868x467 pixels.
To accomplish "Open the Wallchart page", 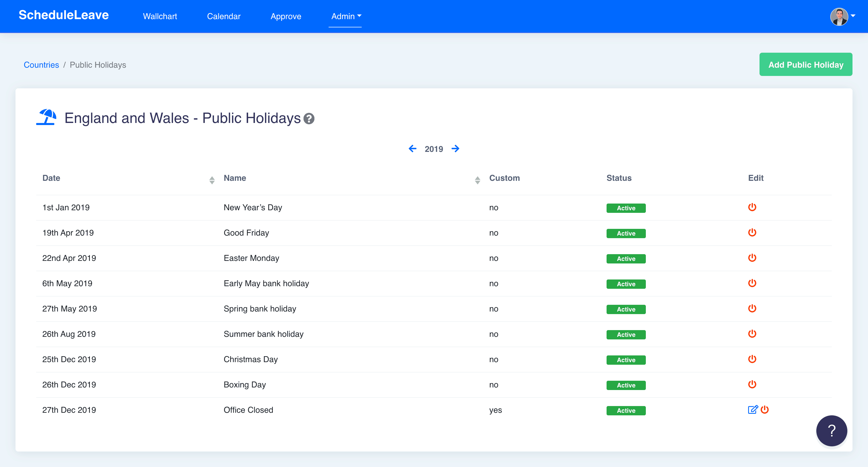I will pyautogui.click(x=160, y=16).
